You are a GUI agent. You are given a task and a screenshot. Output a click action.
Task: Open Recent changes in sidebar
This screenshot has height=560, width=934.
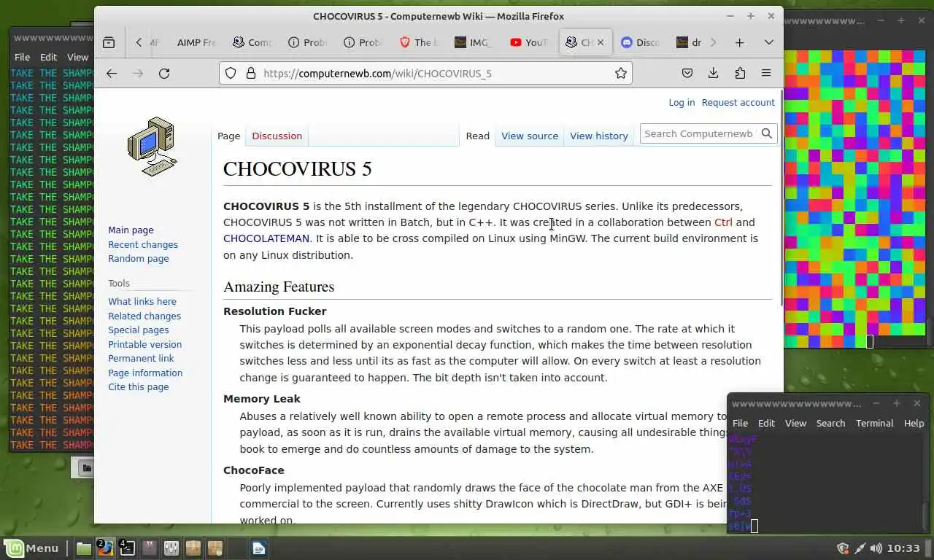143,244
